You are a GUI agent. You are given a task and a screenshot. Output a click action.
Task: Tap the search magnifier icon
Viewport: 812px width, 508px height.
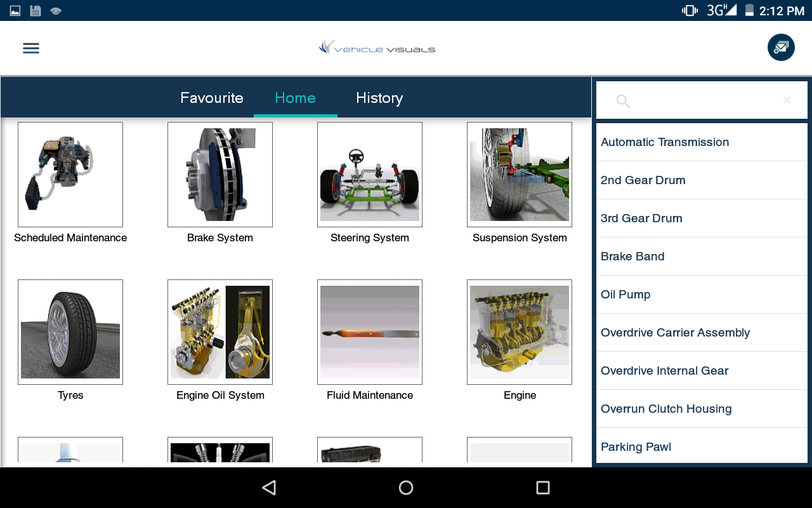point(623,101)
